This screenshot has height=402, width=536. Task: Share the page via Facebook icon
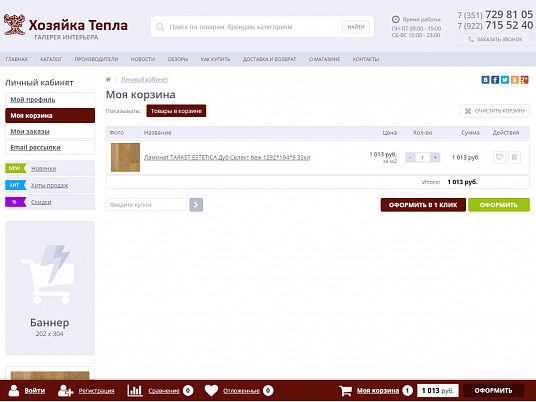click(x=495, y=80)
